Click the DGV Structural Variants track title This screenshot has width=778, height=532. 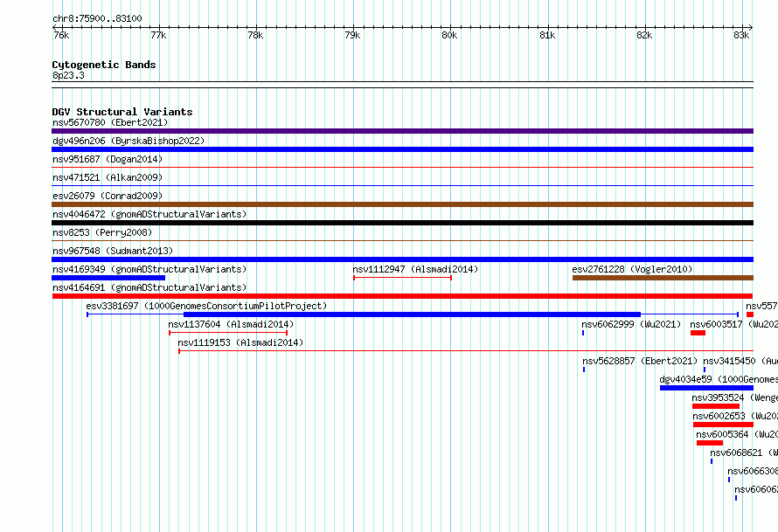point(122,112)
